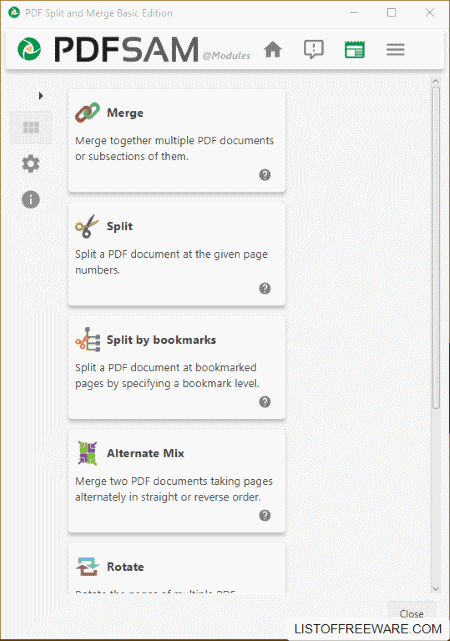The width and height of the screenshot is (450, 641).
Task: Click the scrollbar down arrow
Action: (x=435, y=589)
